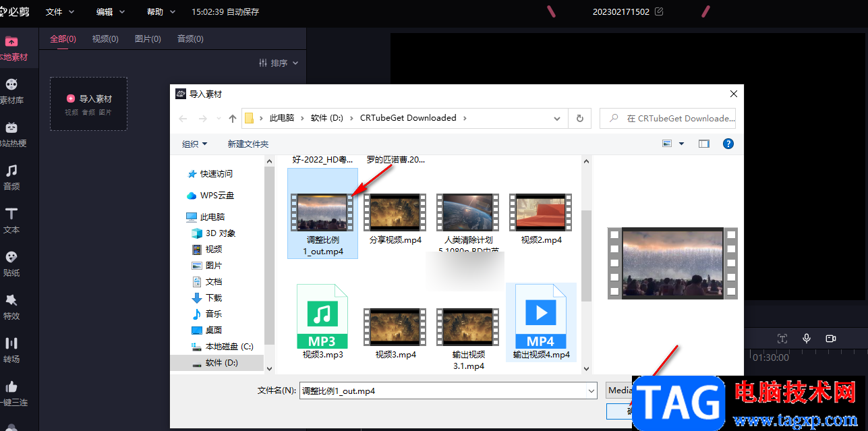Select the file 输出视频3.1.mp4
Screen dimensions: 868x431
coord(469,339)
